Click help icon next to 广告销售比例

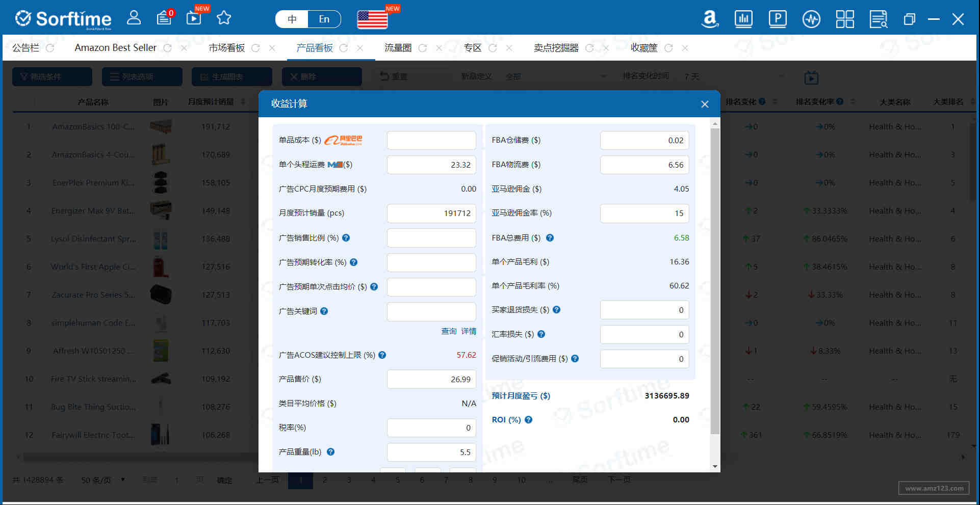coord(346,237)
